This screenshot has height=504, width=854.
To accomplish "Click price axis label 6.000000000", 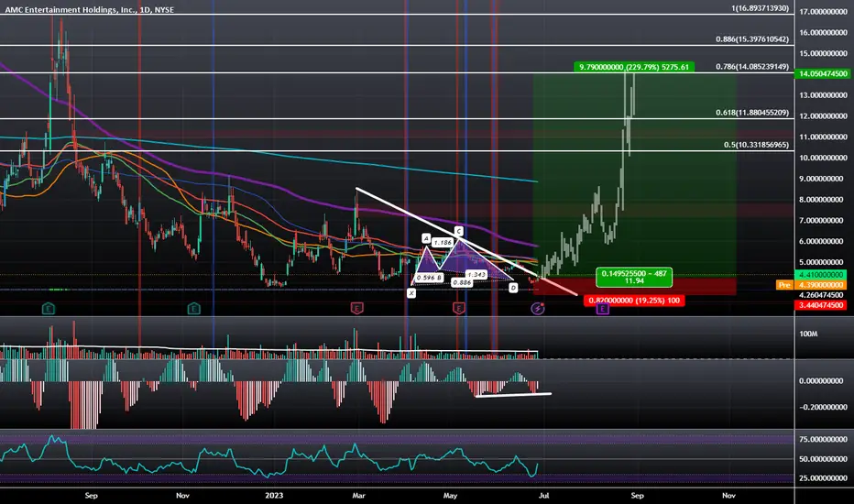I will [823, 241].
